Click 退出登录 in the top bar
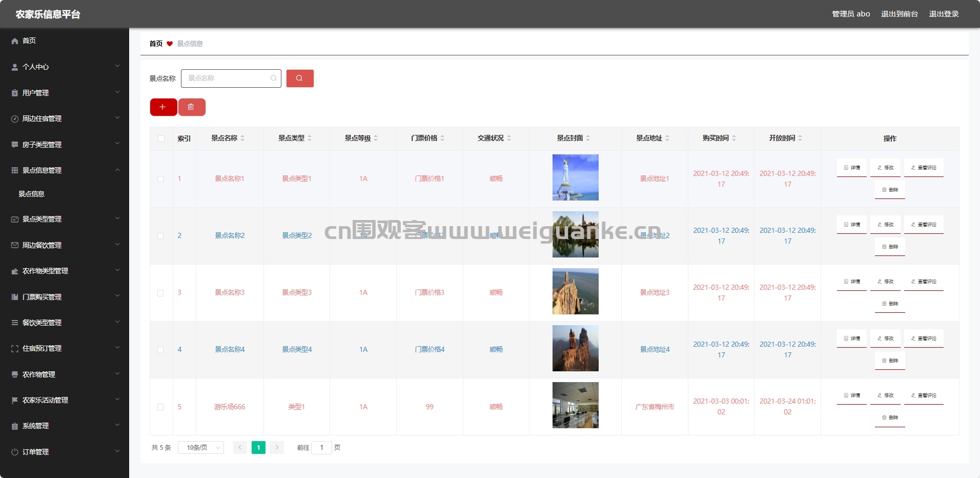This screenshot has width=980, height=478. [x=944, y=14]
